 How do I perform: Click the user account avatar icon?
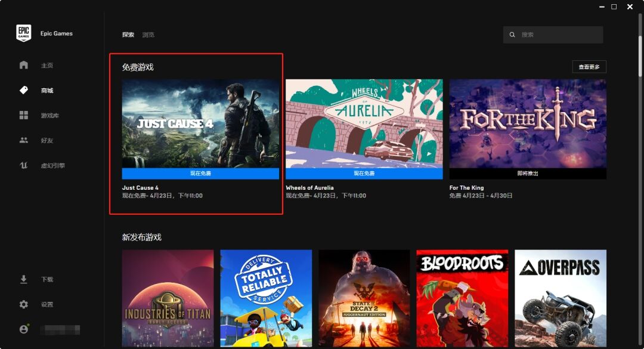24,329
